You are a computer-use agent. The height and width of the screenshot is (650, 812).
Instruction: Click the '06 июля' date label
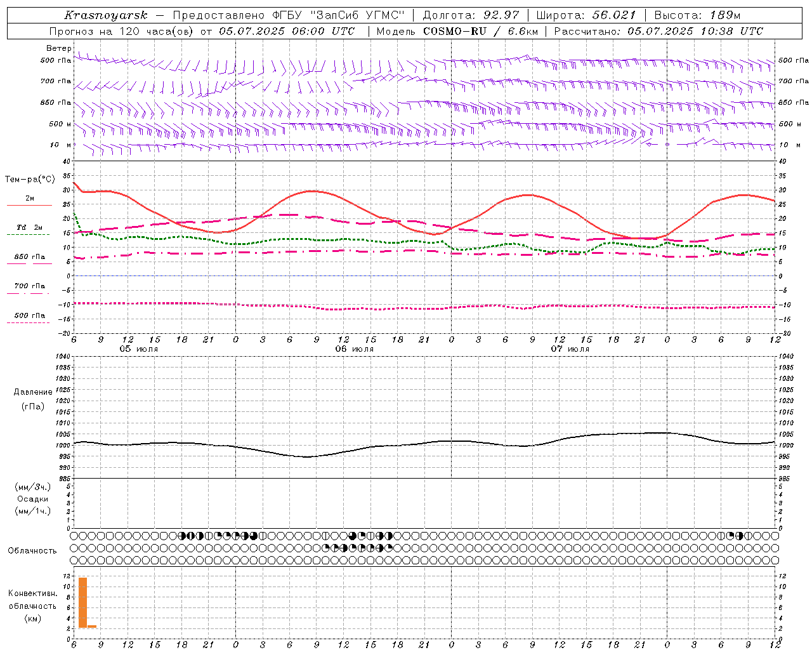coord(355,349)
